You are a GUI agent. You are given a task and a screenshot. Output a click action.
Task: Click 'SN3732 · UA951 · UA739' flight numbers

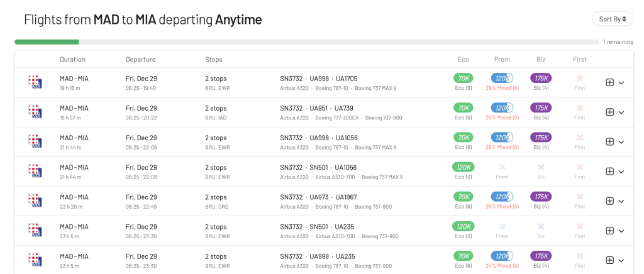[x=317, y=108]
